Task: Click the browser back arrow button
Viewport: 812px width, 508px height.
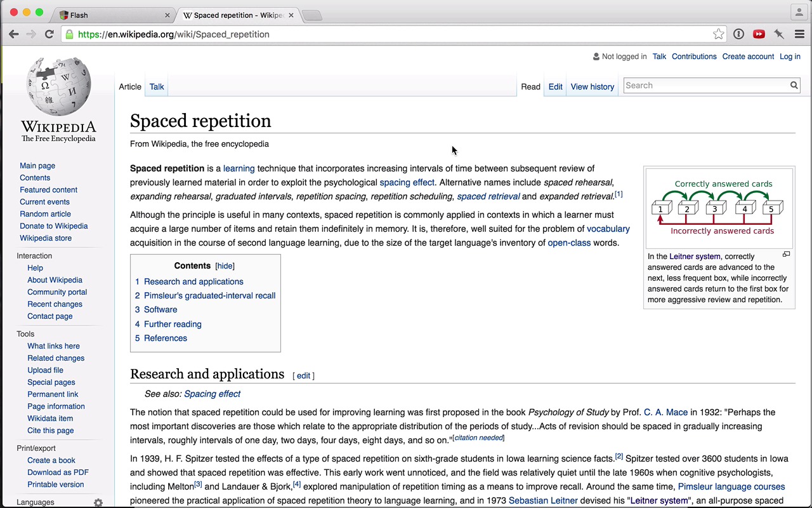Action: (14, 34)
